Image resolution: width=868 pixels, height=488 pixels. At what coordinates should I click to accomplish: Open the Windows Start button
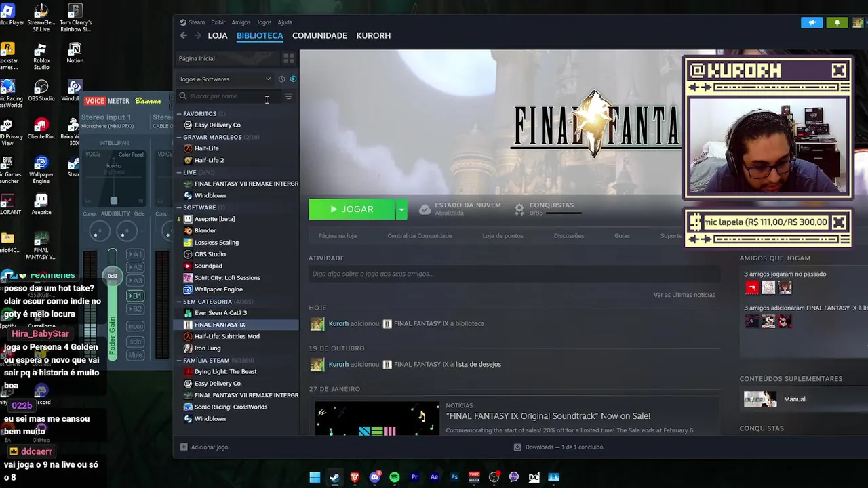(x=315, y=477)
